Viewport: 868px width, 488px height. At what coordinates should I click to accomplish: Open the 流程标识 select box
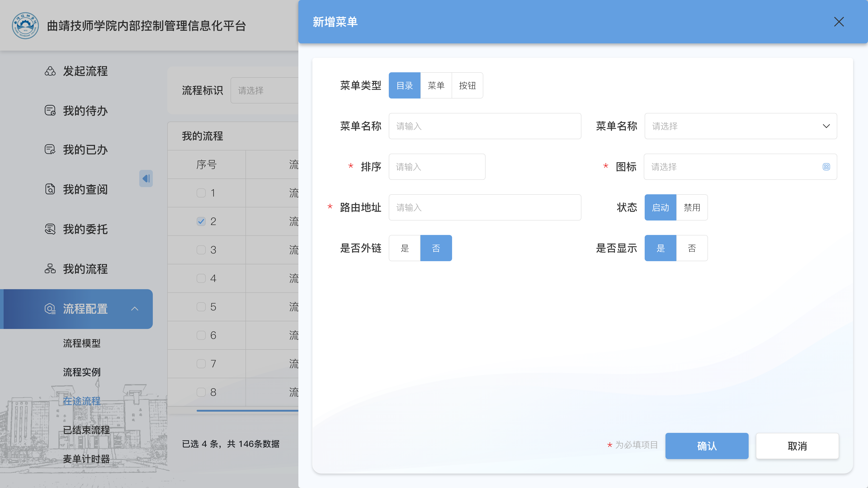[264, 90]
